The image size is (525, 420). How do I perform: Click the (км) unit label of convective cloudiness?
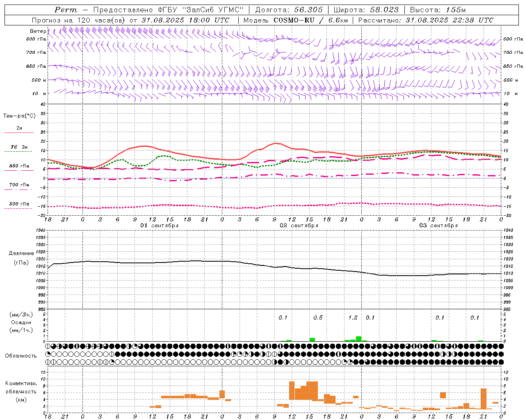[x=21, y=399]
